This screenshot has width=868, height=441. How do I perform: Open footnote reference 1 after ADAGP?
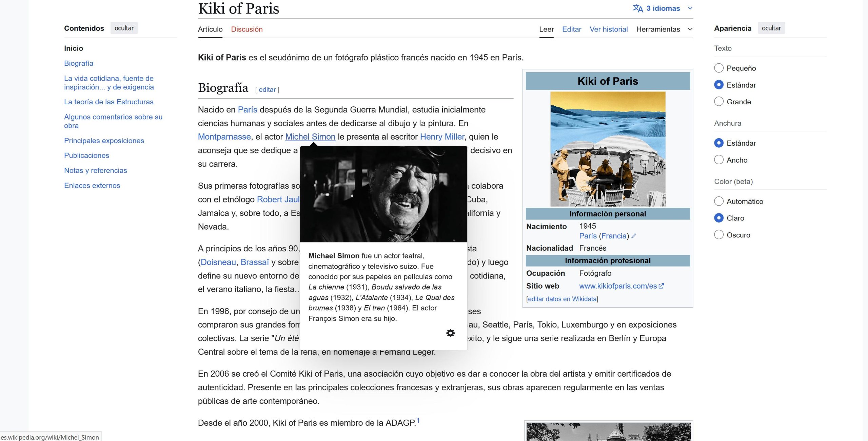coord(418,420)
